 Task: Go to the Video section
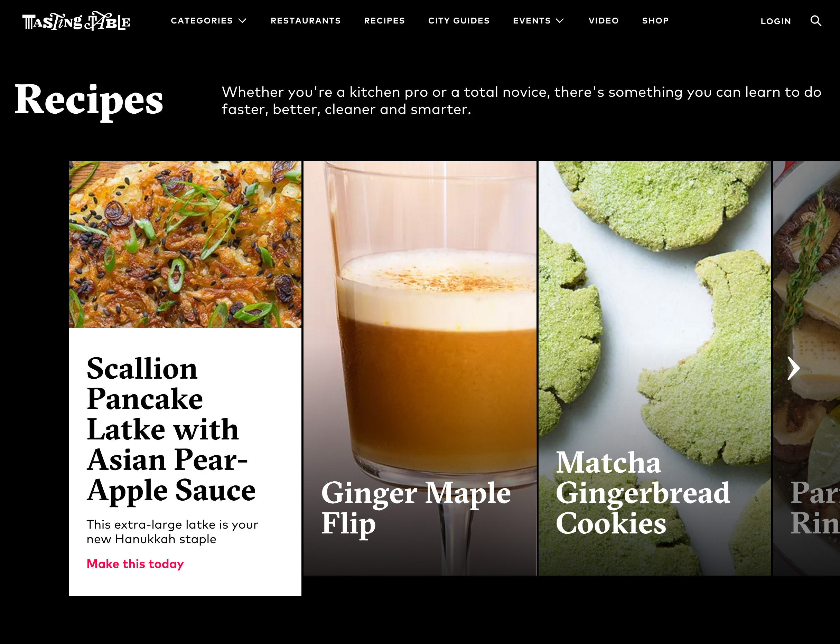[604, 21]
